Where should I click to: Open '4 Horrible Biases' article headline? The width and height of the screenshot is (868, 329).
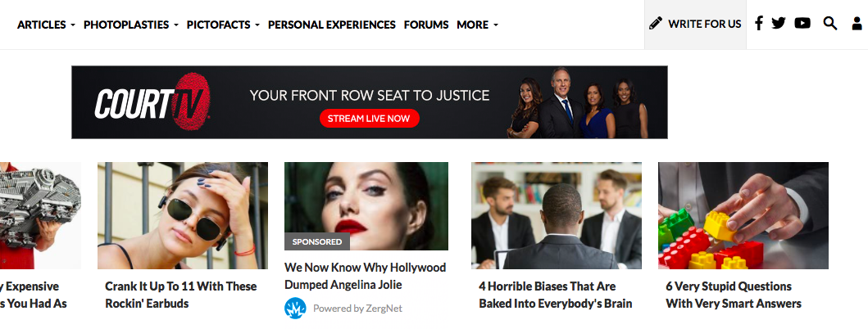point(555,295)
